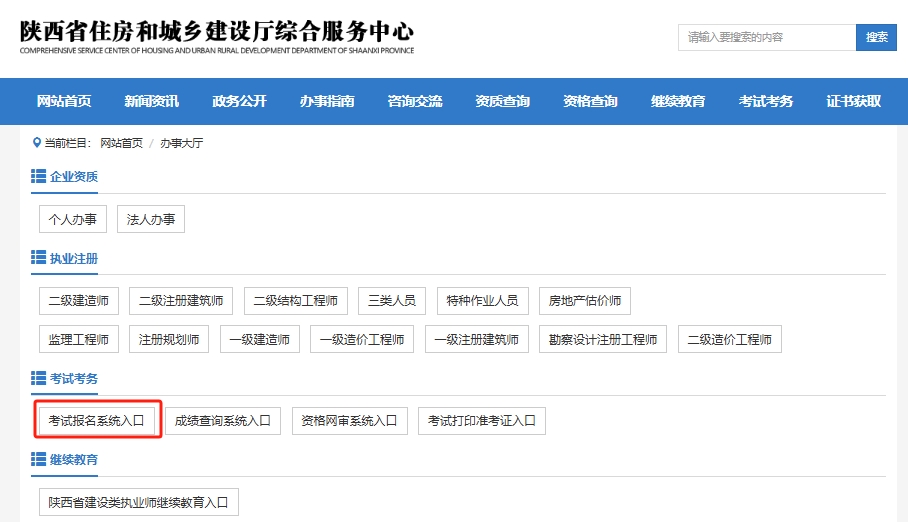Screen dimensions: 908x522
Task: Open 三类人员 registration
Action: [x=392, y=301]
